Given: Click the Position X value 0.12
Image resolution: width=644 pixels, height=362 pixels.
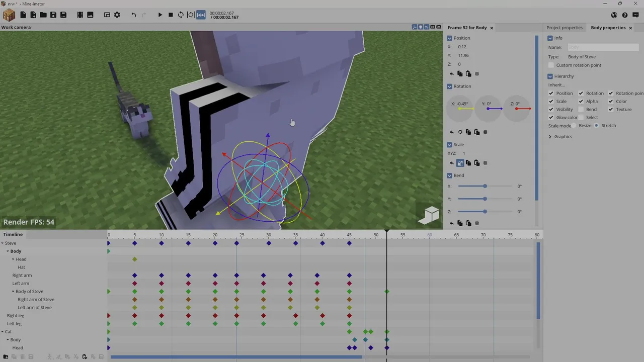Looking at the screenshot, I should coord(462,47).
